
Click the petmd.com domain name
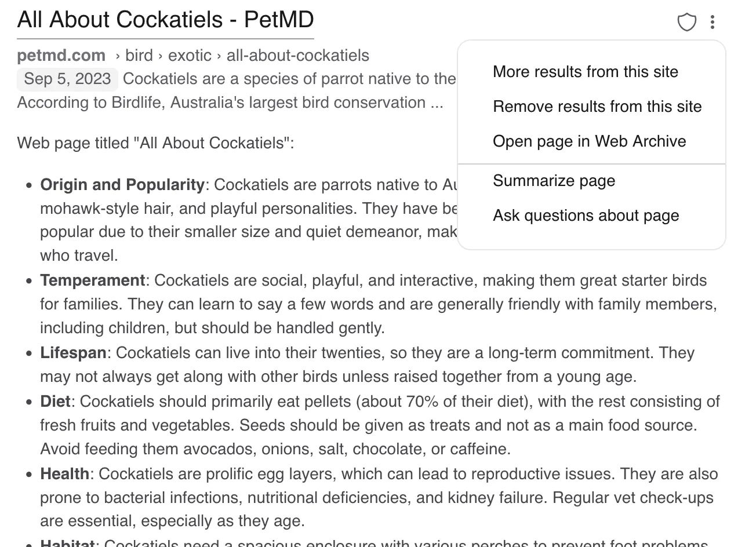tap(61, 56)
